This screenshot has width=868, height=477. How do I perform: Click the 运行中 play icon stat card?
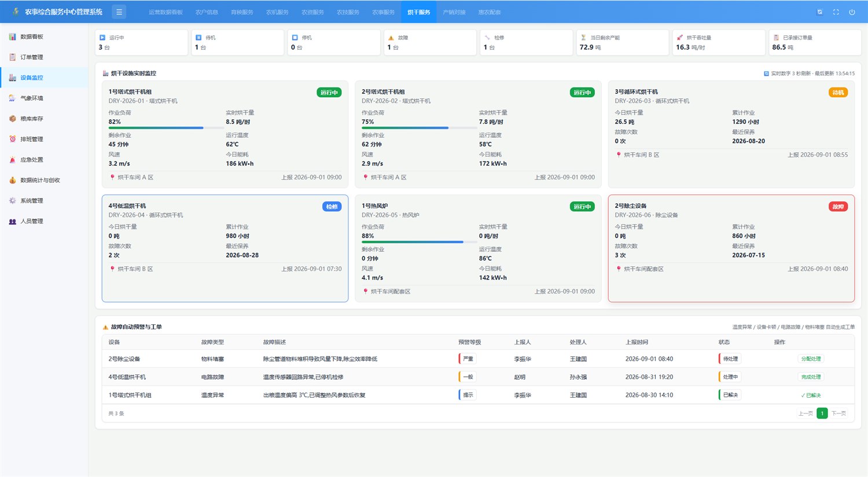141,42
